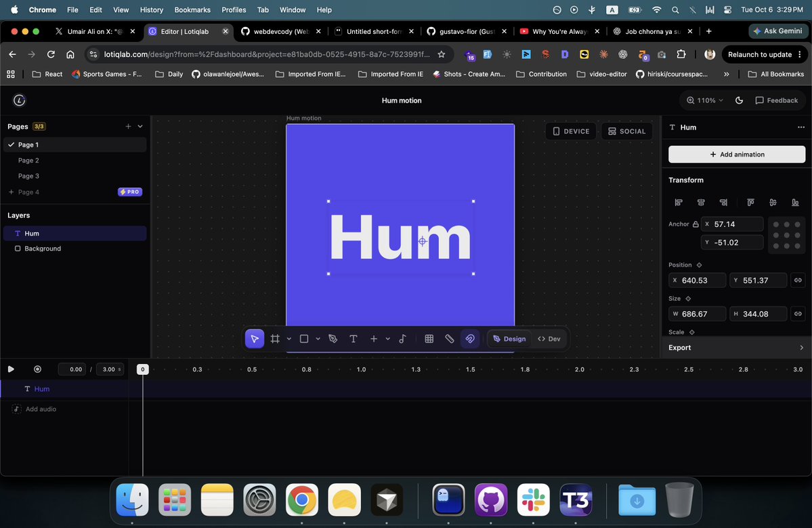Toggle Position X/Y link constraint
The height and width of the screenshot is (528, 812).
(798, 281)
